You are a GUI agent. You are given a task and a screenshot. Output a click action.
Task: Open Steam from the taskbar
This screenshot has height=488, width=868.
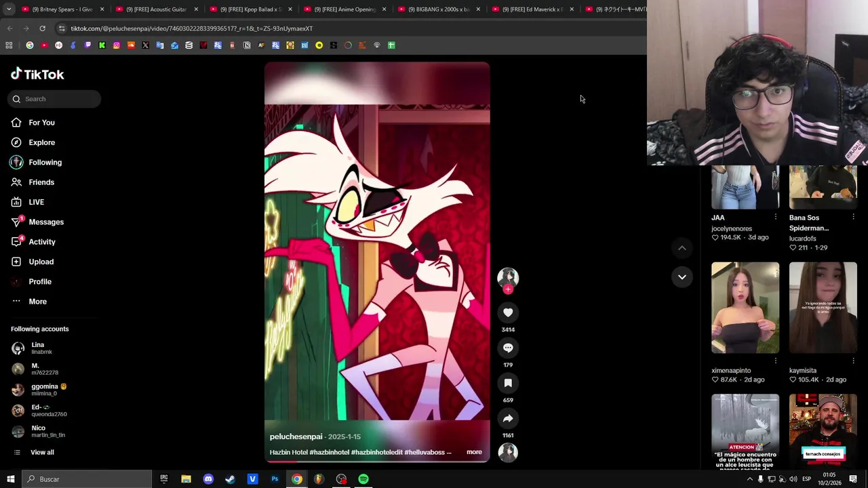click(x=231, y=479)
